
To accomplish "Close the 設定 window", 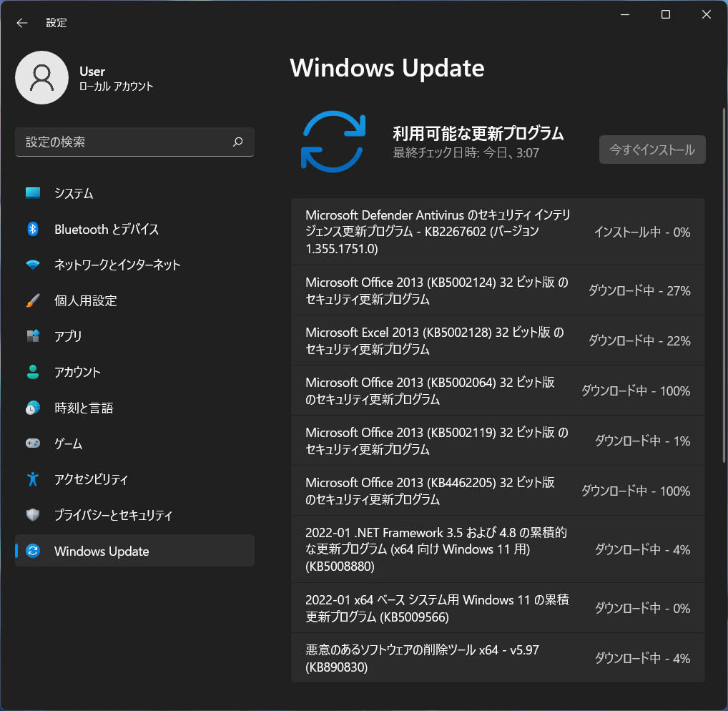I will (706, 14).
